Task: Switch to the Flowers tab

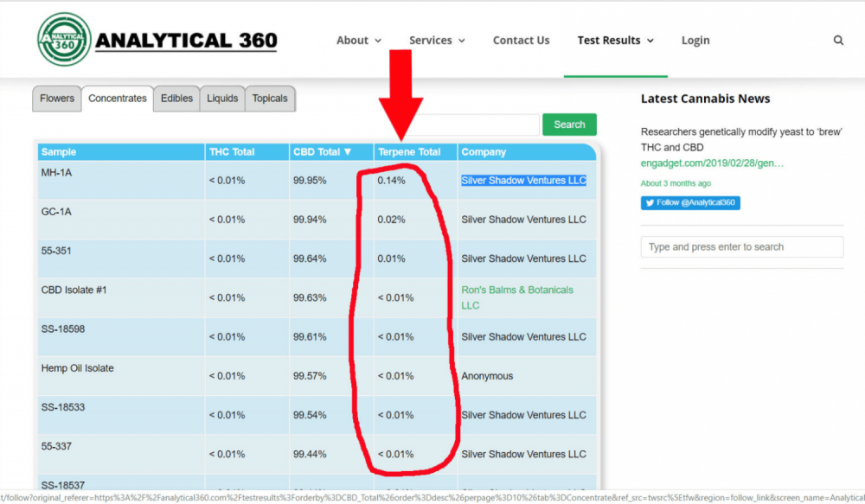Action: pyautogui.click(x=57, y=99)
